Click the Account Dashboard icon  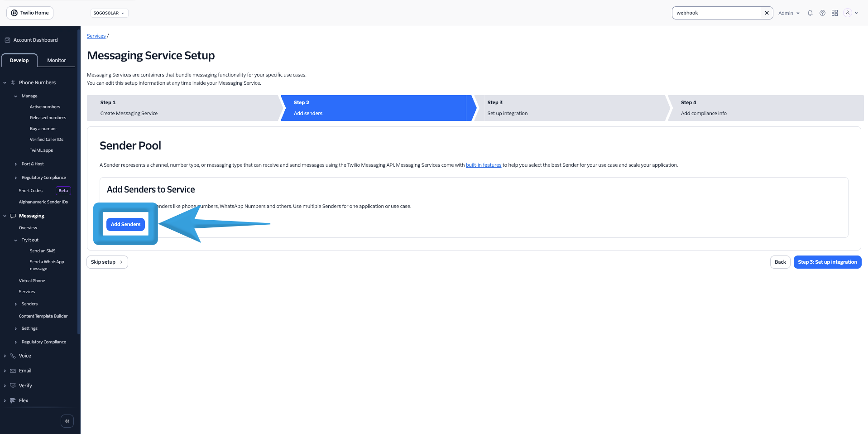click(x=7, y=40)
